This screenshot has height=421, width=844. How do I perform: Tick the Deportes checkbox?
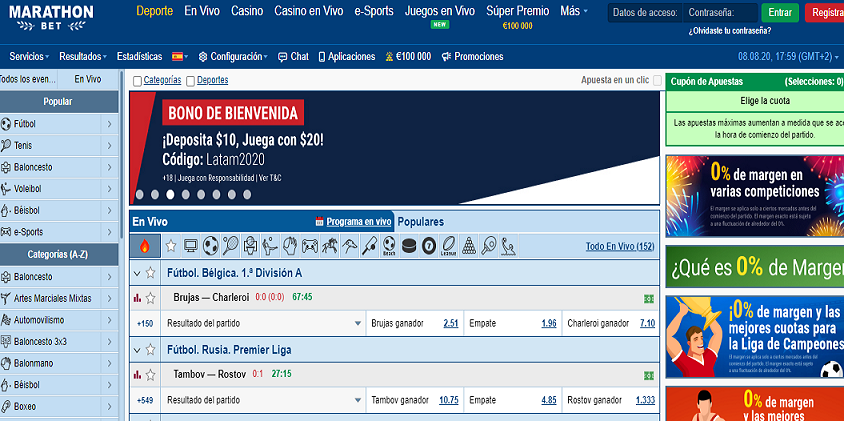pyautogui.click(x=191, y=81)
